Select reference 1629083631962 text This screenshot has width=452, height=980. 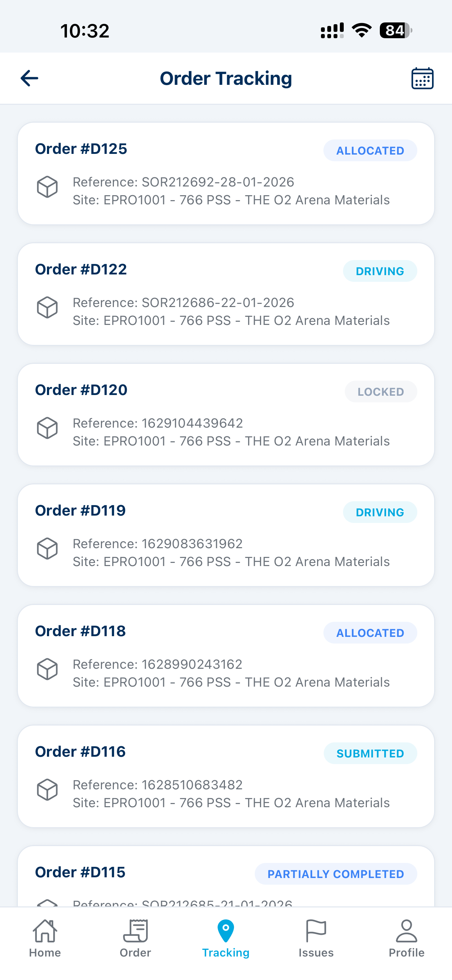(x=192, y=544)
